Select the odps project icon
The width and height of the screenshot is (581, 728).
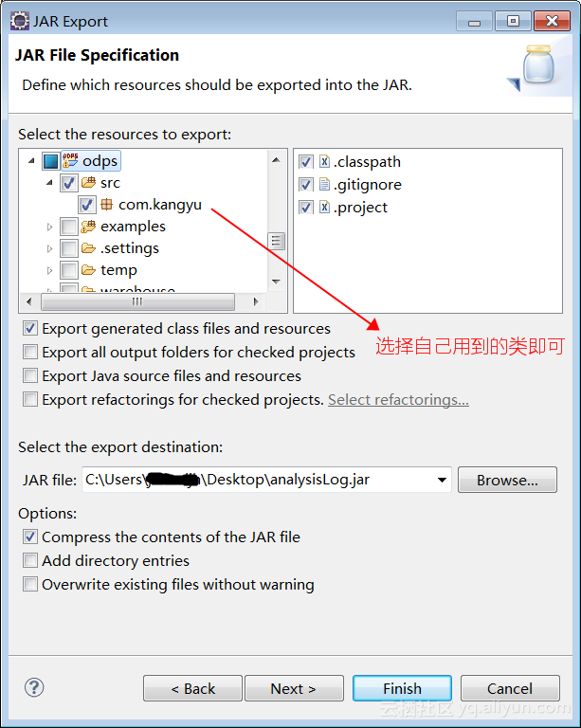pos(70,160)
